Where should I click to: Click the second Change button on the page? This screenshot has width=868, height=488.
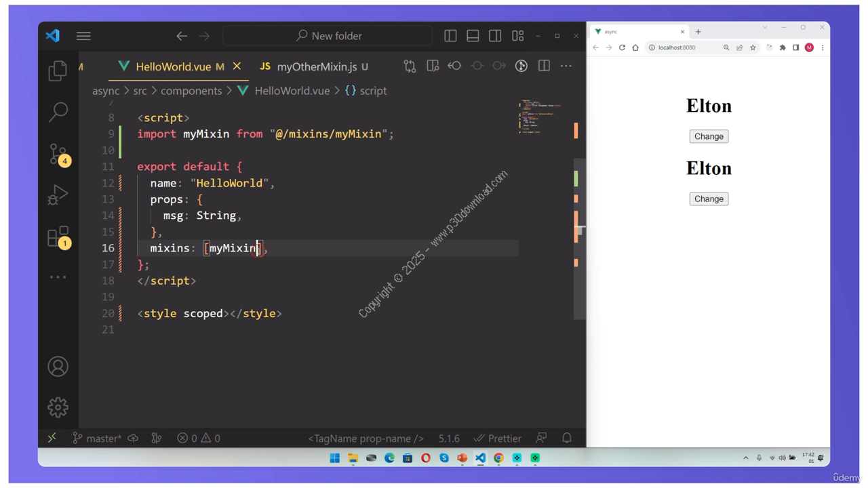(x=709, y=199)
